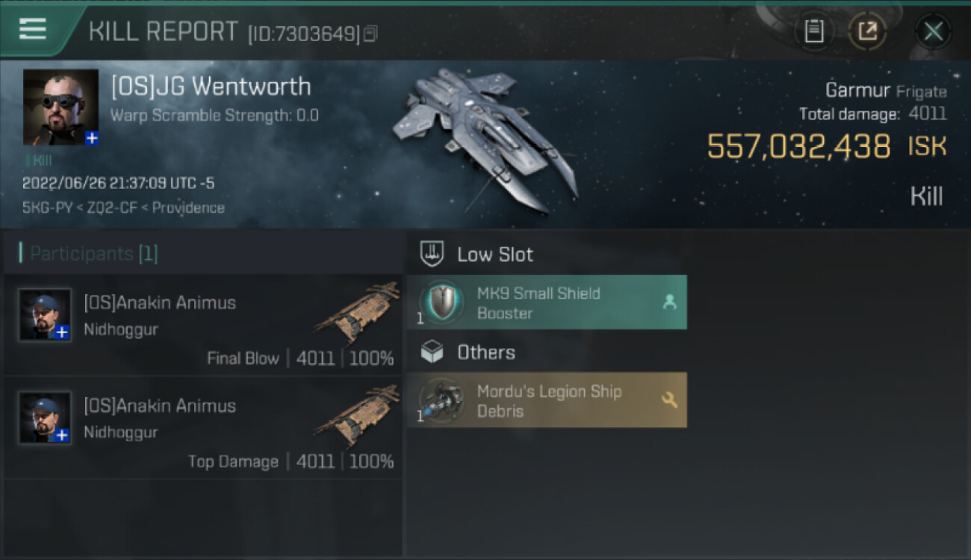Click the wrench icon on Ship Debris row
Screen dimensions: 971x560
[669, 400]
